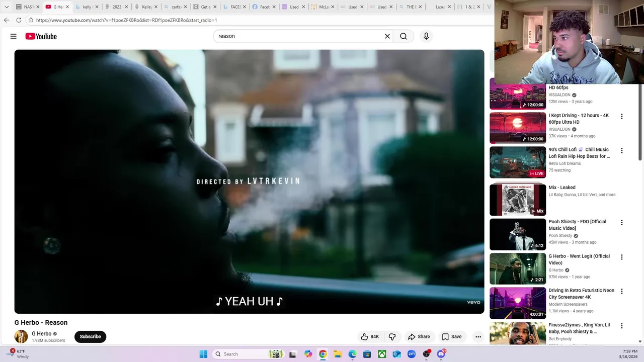The image size is (644, 362).
Task: Like the video with the thumbs up button
Action: pyautogui.click(x=370, y=337)
